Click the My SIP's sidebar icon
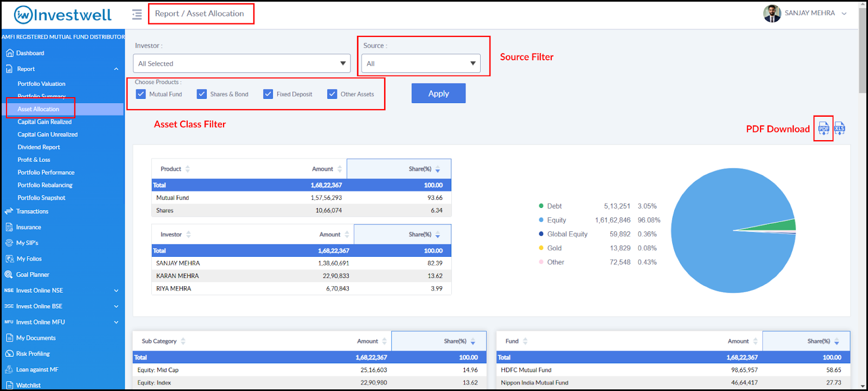Viewport: 868px width, 391px height. 9,243
